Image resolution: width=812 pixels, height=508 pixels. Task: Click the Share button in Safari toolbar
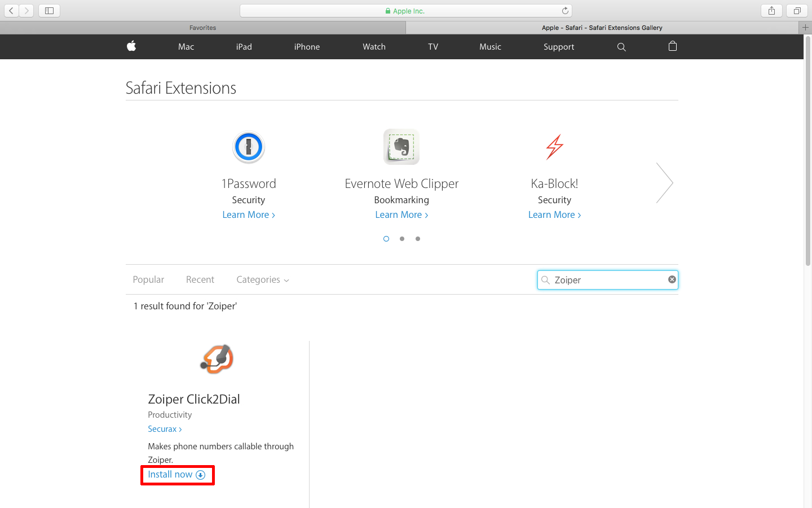point(771,11)
